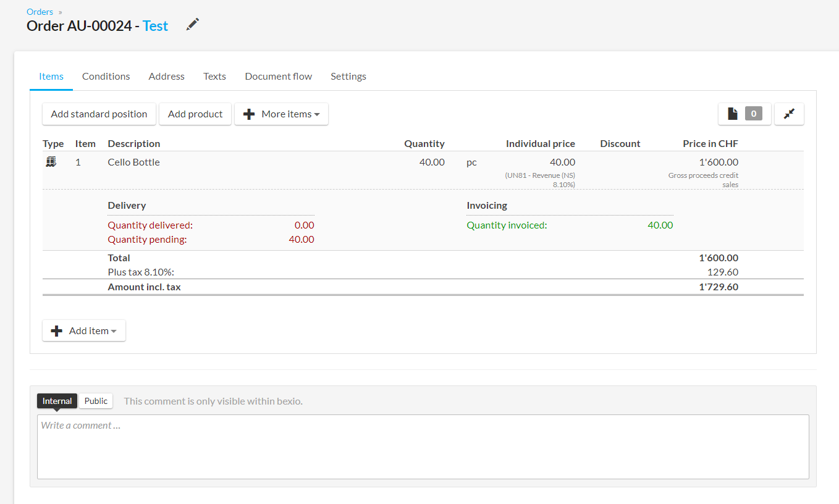Click the pencil edit icon beside order title

pyautogui.click(x=193, y=25)
